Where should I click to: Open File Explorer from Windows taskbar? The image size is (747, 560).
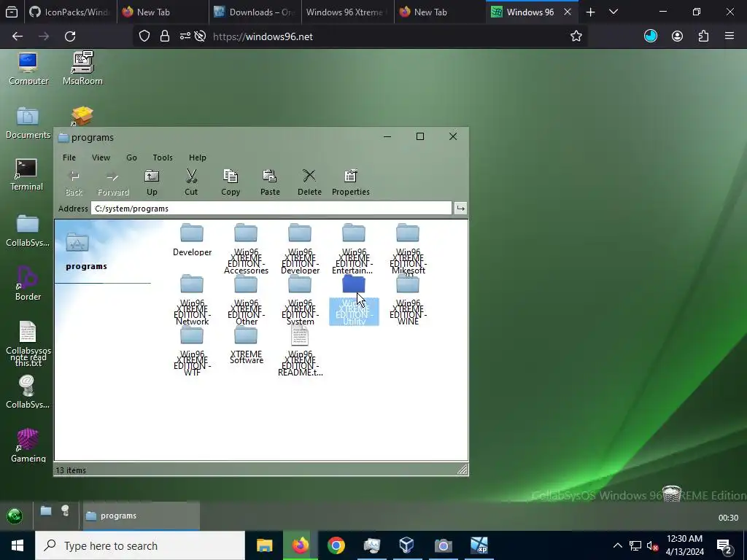click(264, 545)
